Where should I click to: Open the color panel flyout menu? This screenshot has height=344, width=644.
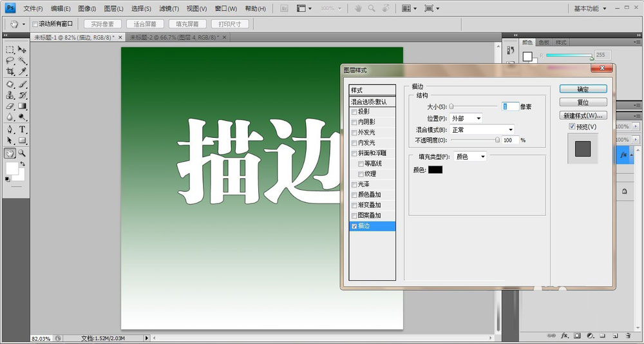tap(638, 43)
